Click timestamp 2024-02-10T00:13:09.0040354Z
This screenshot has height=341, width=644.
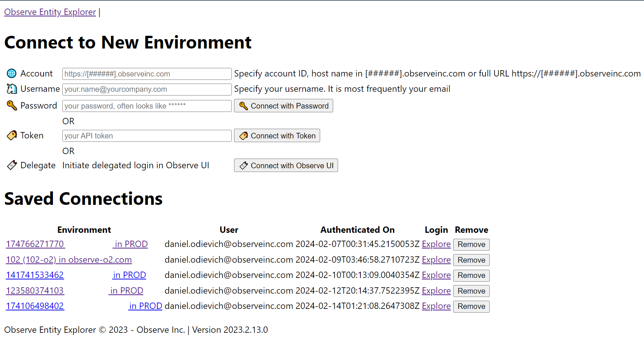pos(357,275)
